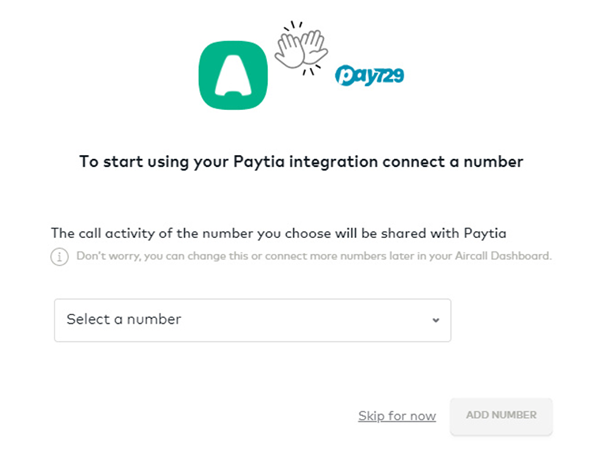
Task: Open the Select a number dropdown
Action: 253,320
